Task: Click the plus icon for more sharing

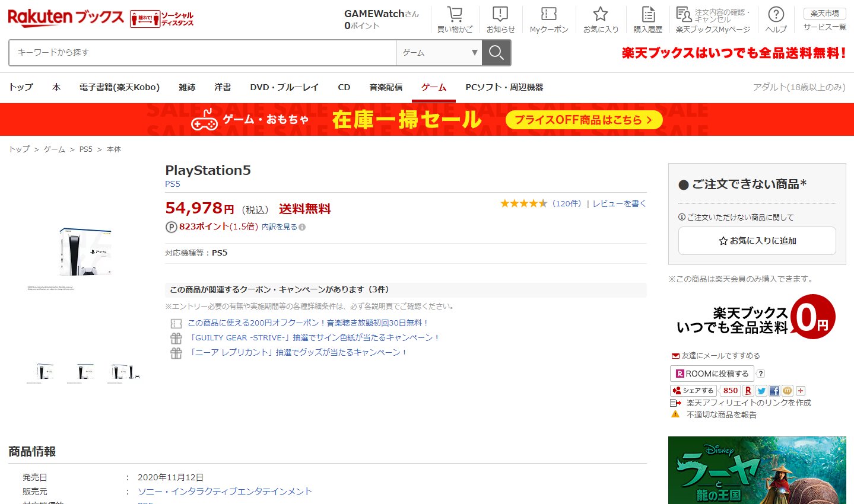Action: (x=801, y=391)
